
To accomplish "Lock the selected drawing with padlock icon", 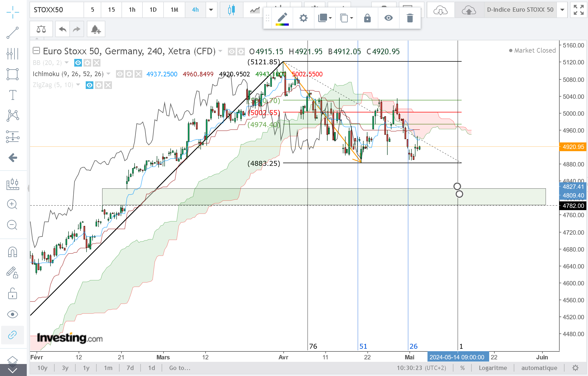I will [367, 18].
